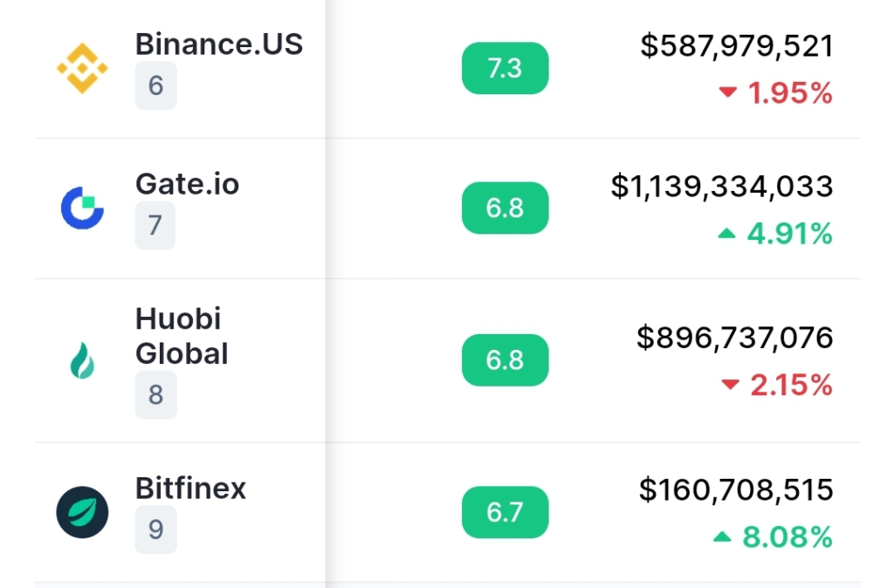Click the rank 6 badge
The width and height of the screenshot is (894, 588).
click(155, 85)
